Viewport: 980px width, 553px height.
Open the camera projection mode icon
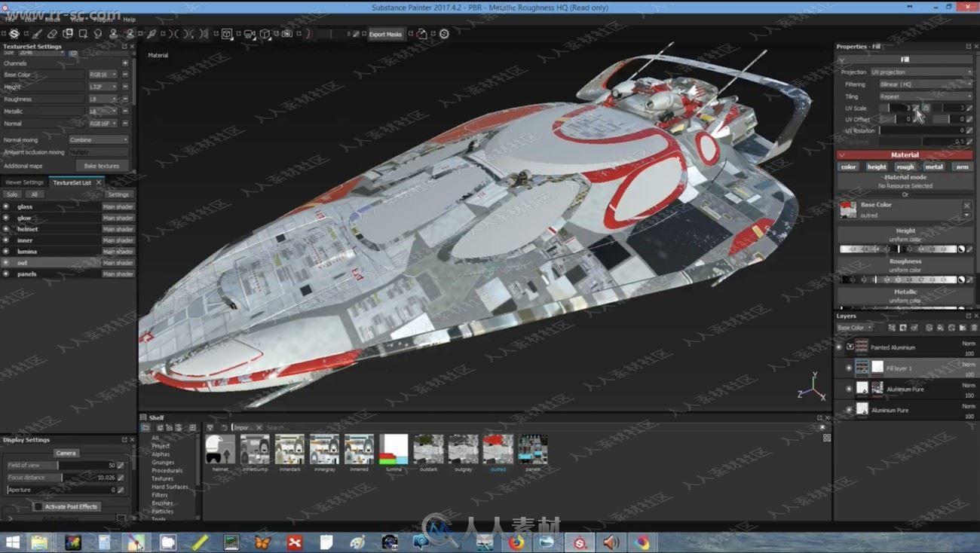(x=249, y=34)
